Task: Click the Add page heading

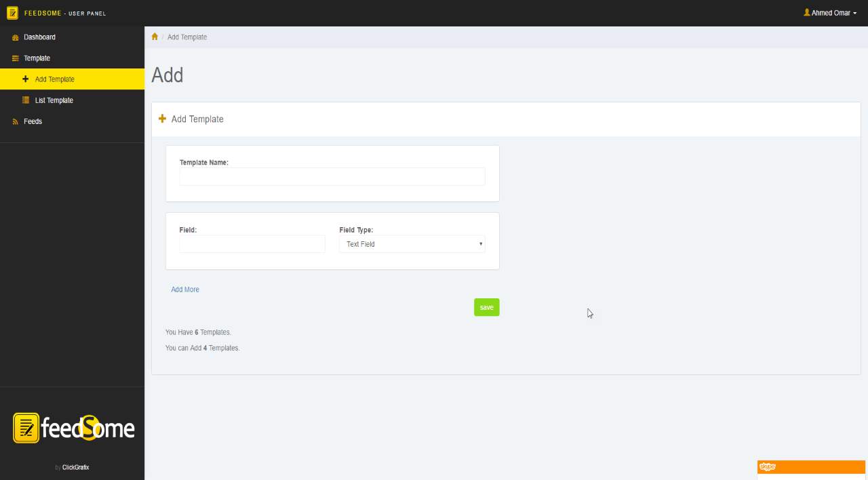Action: pos(167,75)
